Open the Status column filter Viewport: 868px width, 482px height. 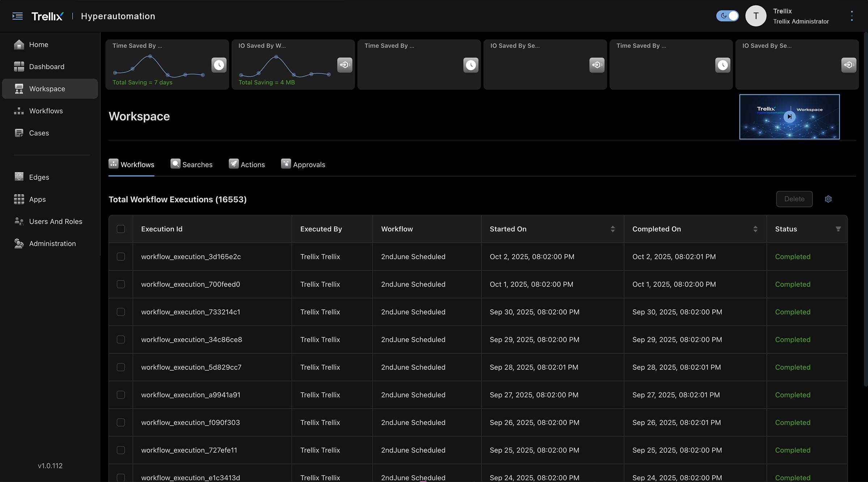(838, 229)
